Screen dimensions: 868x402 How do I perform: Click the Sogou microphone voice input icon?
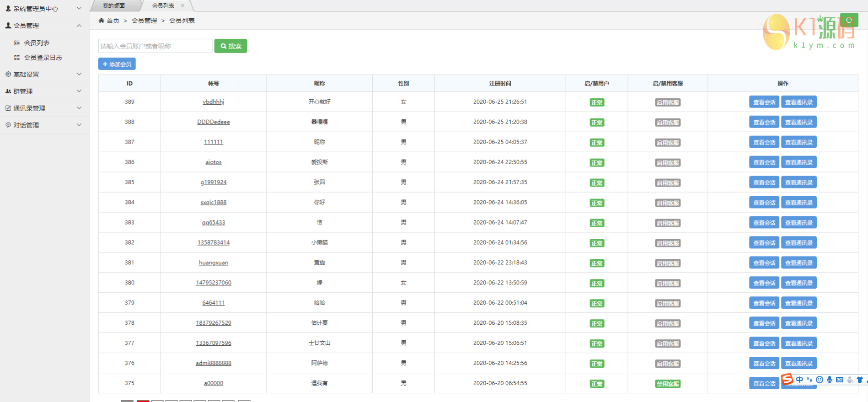tap(830, 380)
